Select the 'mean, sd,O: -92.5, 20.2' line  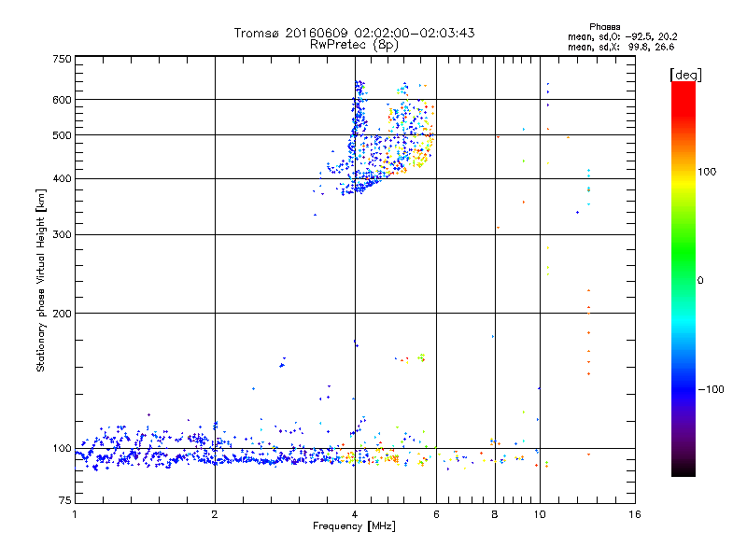click(622, 36)
